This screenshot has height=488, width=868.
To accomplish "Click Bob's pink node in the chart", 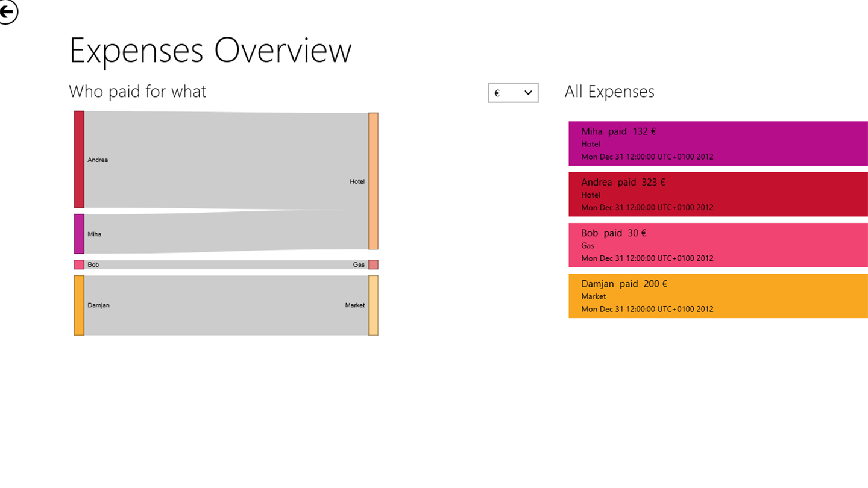I will (79, 264).
